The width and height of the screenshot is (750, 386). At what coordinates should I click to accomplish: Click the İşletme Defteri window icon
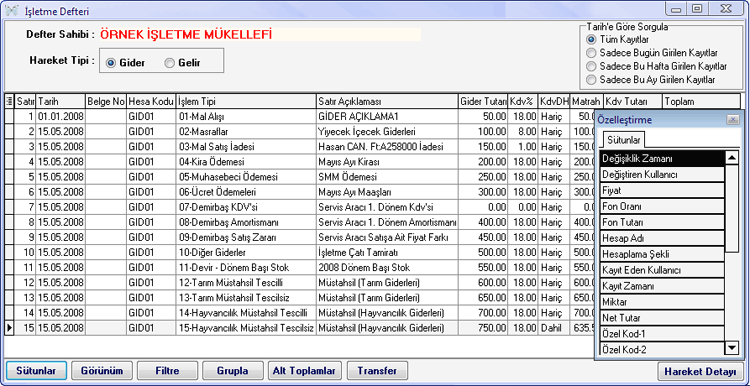point(11,10)
